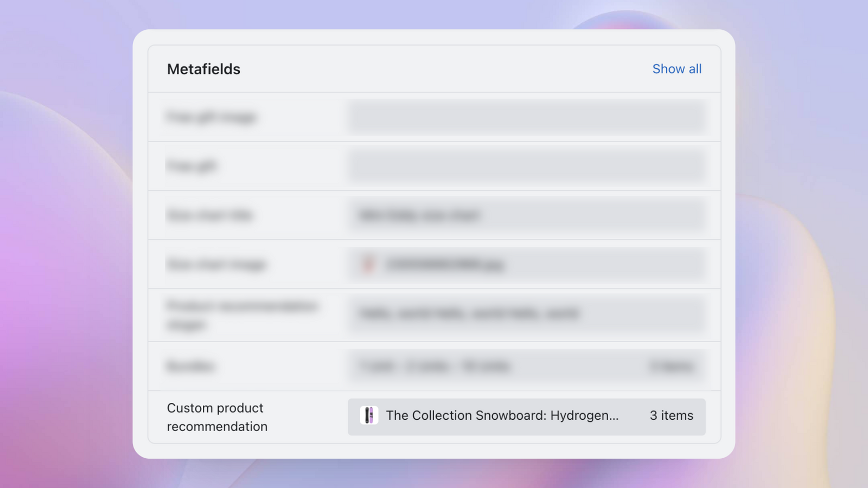Focus the empty Free gift value field

coord(526,166)
